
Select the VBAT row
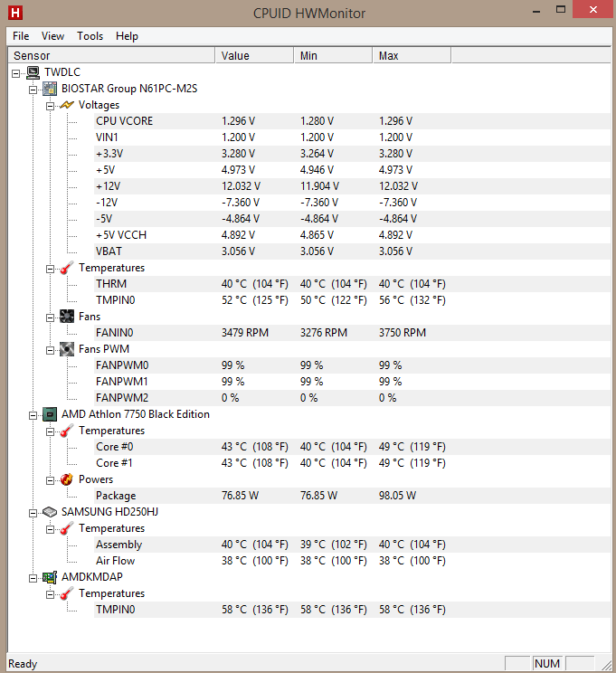coord(352,251)
